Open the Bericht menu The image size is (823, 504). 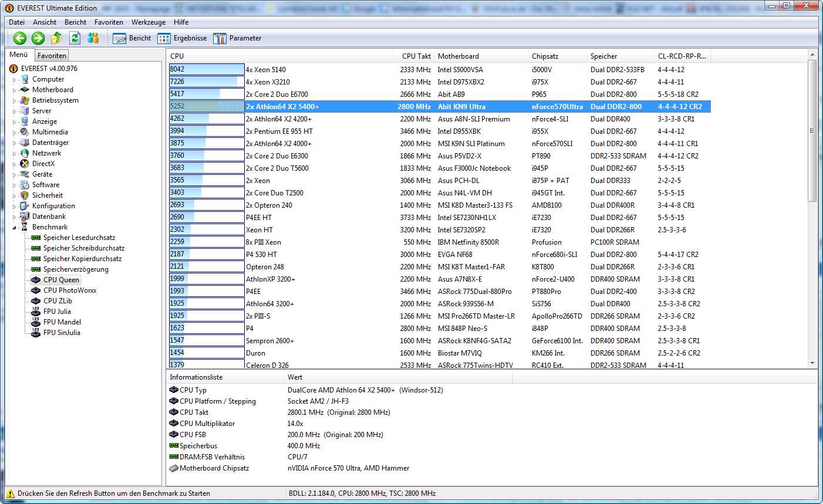(75, 22)
